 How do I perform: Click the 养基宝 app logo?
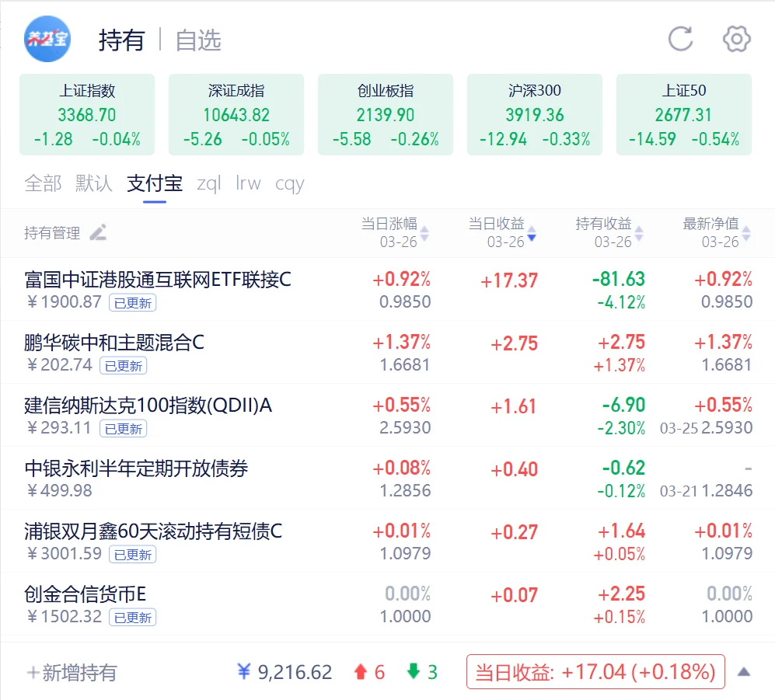click(47, 39)
